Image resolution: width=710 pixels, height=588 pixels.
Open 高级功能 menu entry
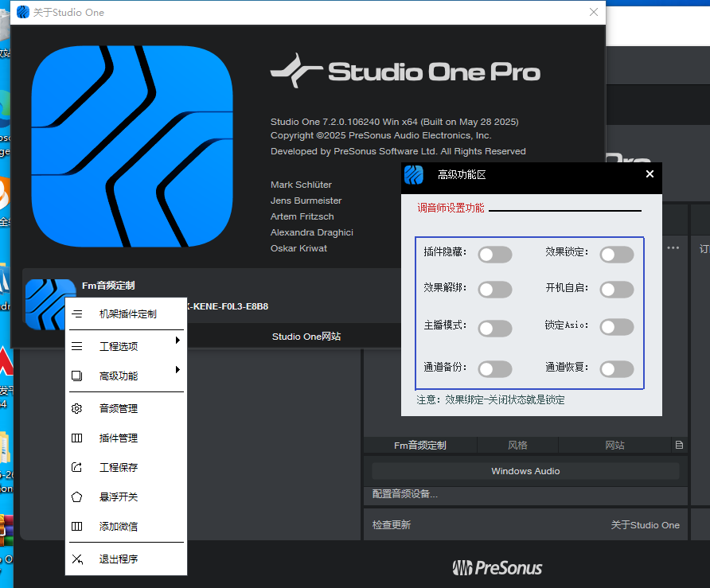tap(127, 376)
